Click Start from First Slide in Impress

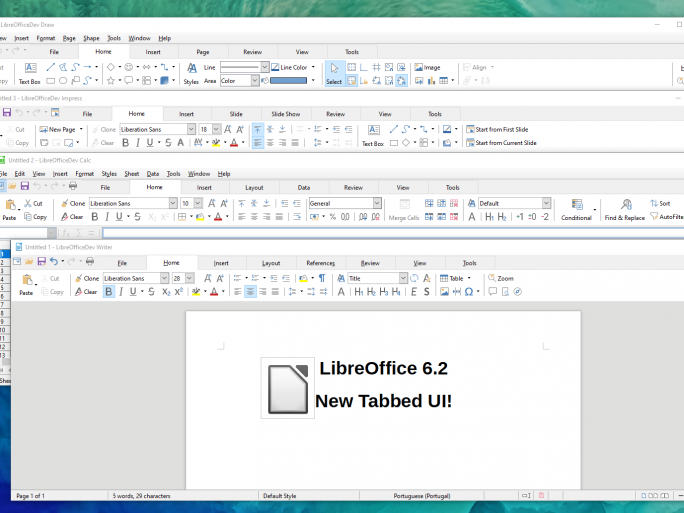click(497, 129)
